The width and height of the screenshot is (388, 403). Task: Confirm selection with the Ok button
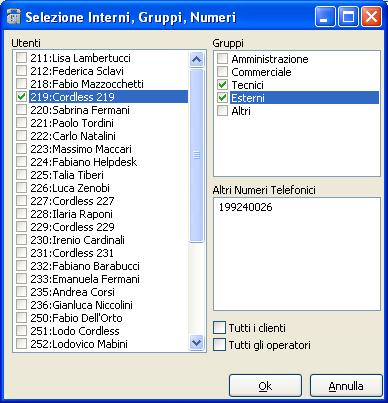pyautogui.click(x=265, y=386)
